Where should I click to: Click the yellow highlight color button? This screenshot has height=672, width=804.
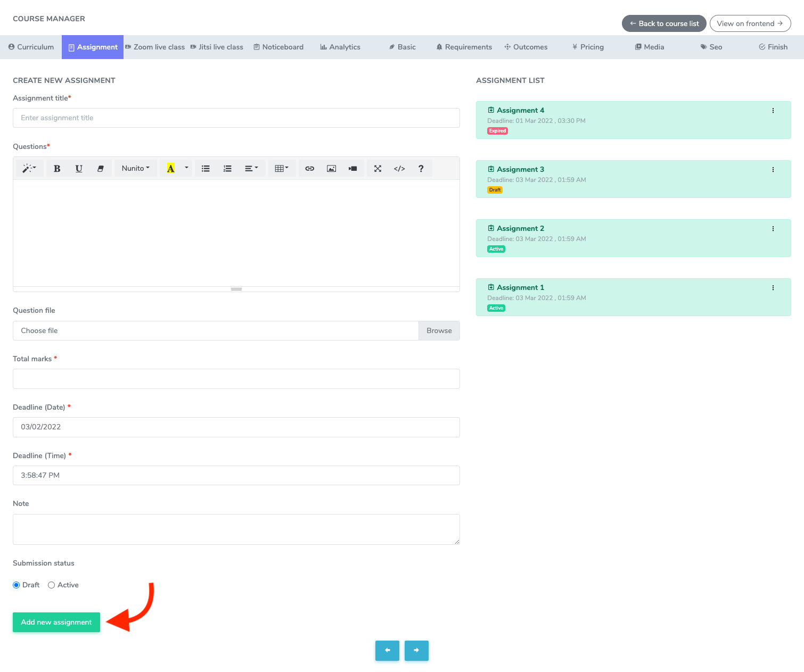[x=170, y=169]
